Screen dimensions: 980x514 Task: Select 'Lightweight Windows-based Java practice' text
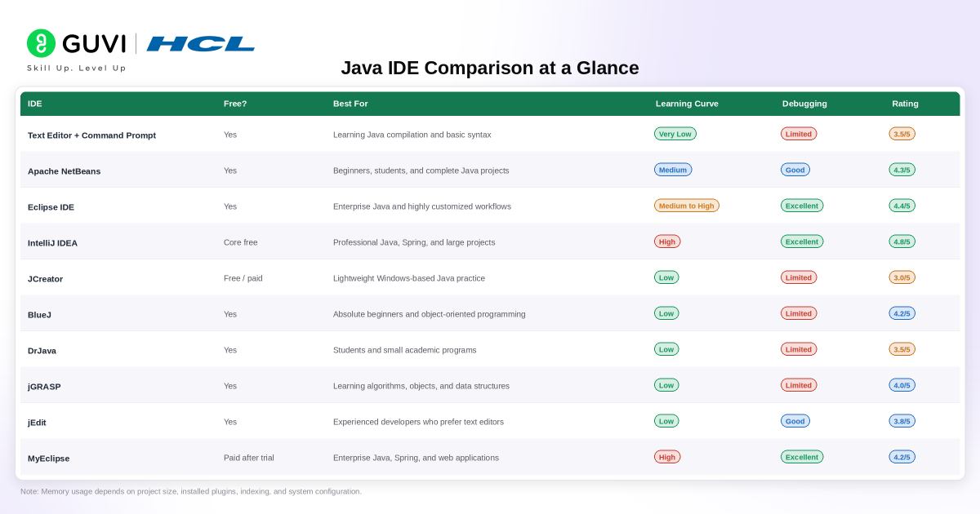[409, 278]
